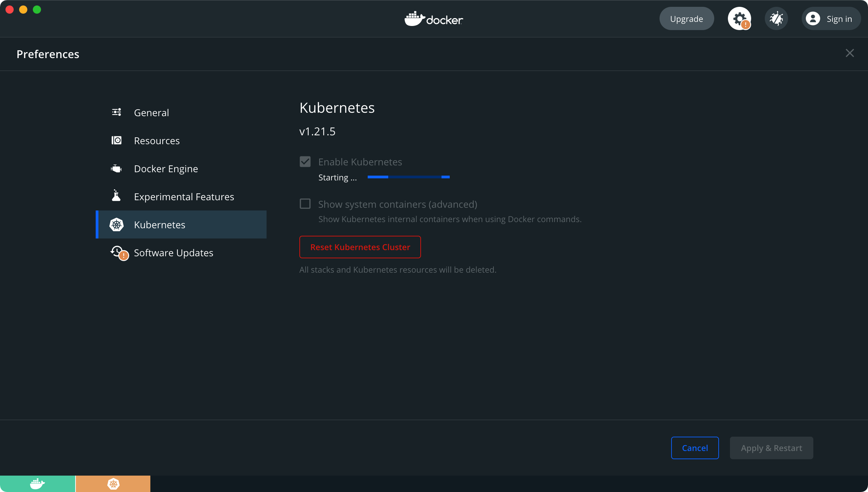The width and height of the screenshot is (868, 492).
Task: Click the Docker taskbar icon
Action: pyautogui.click(x=38, y=484)
